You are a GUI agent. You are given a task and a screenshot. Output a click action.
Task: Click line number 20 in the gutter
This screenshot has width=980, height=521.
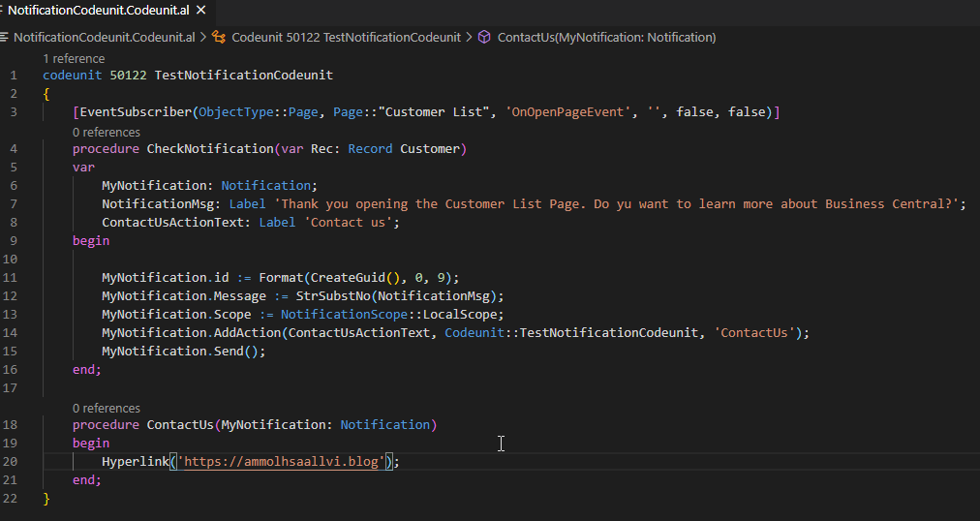[x=12, y=462]
